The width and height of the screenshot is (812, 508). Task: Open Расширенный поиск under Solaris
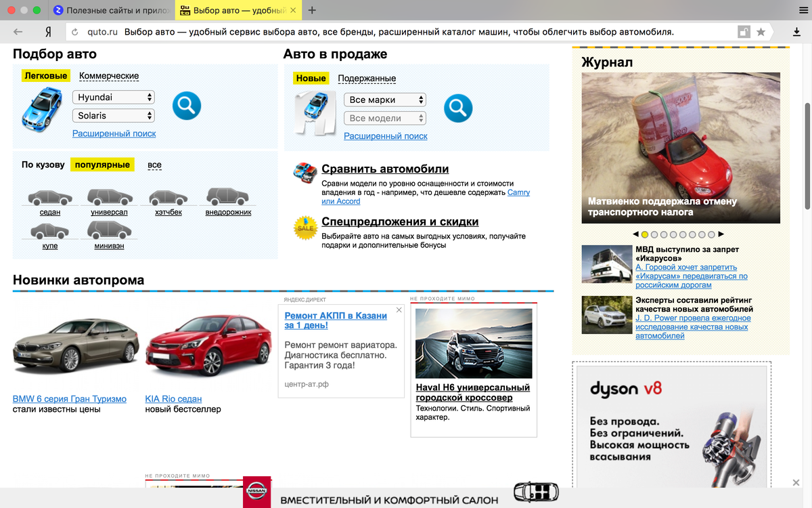click(114, 133)
